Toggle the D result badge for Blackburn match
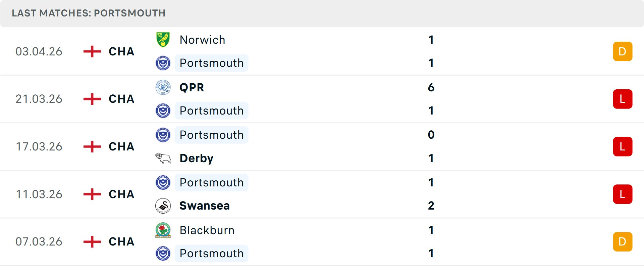Screen dimensions: 644x266 coord(623,241)
